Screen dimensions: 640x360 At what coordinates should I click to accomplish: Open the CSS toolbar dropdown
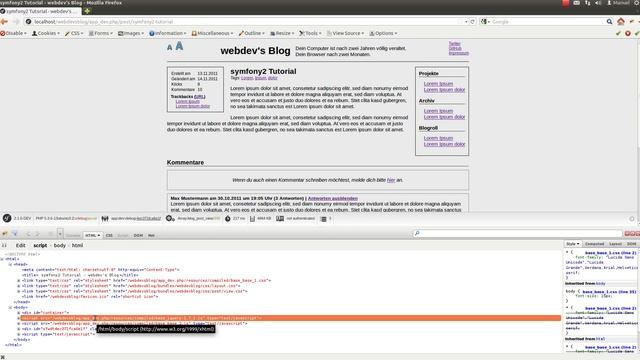tap(74, 33)
